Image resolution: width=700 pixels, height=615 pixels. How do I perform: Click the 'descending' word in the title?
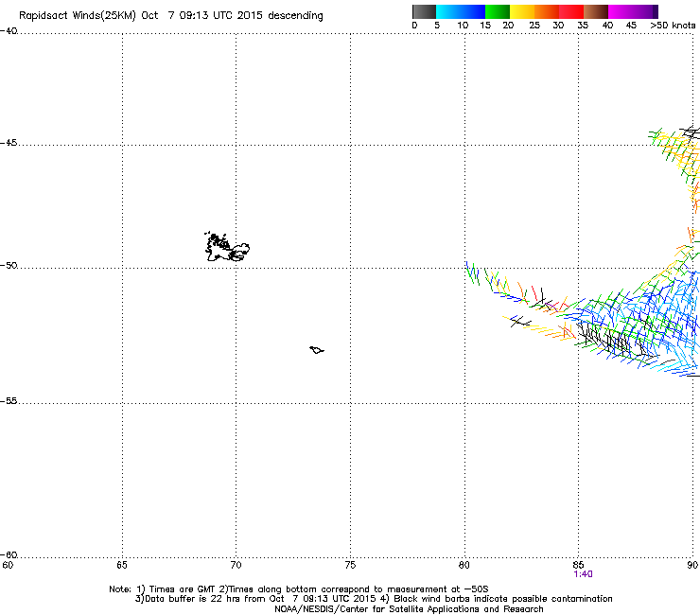point(295,16)
